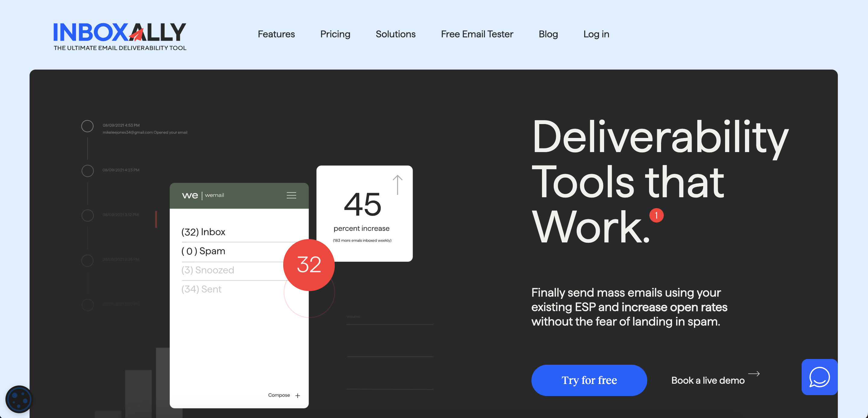868x418 pixels.
Task: Click the red footnote badge next to Work
Action: (656, 216)
